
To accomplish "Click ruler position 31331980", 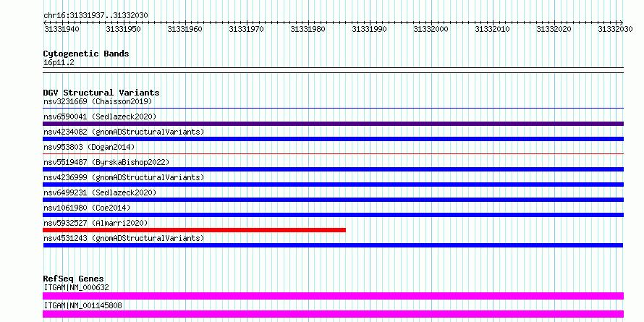I will pyautogui.click(x=308, y=29).
